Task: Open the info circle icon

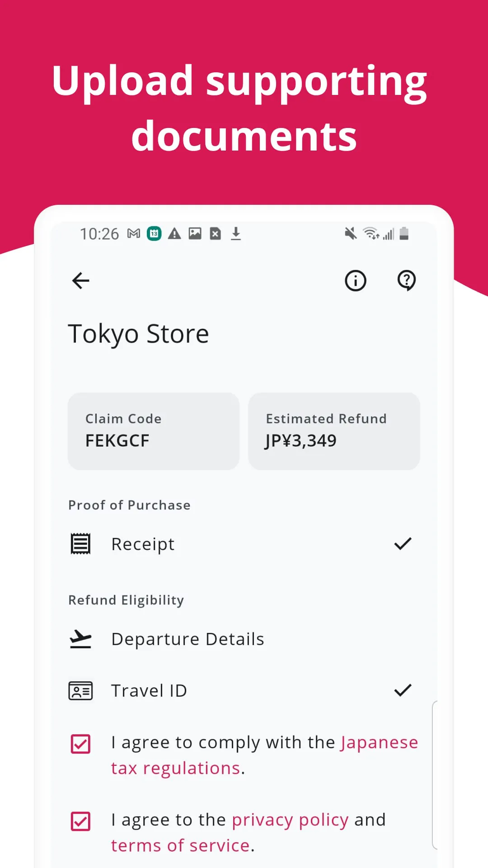Action: (356, 281)
